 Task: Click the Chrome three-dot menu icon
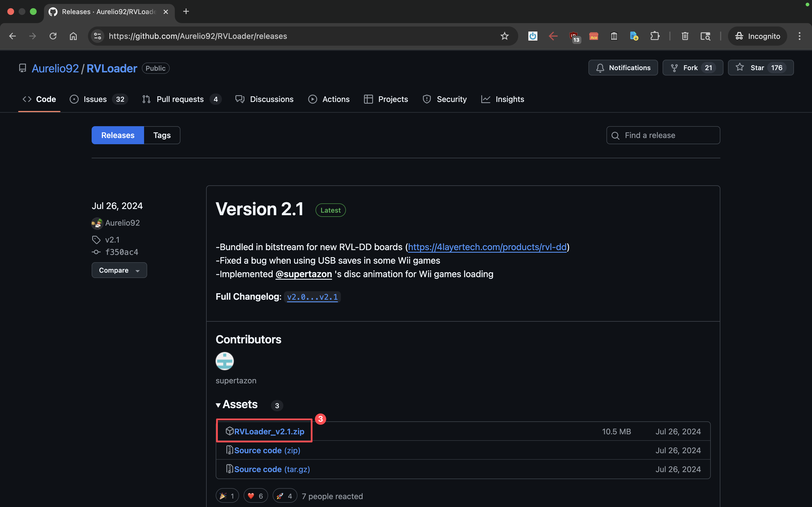point(799,36)
